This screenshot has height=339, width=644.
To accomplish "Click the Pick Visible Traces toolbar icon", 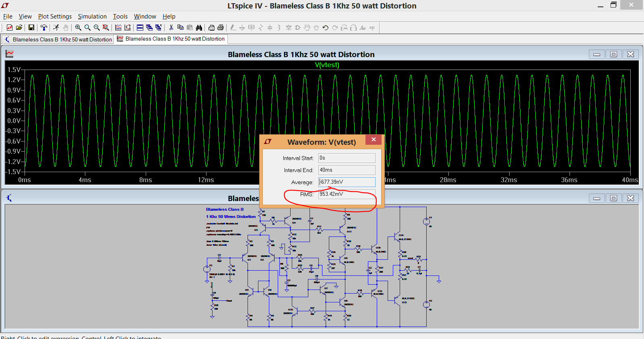I will tap(118, 28).
